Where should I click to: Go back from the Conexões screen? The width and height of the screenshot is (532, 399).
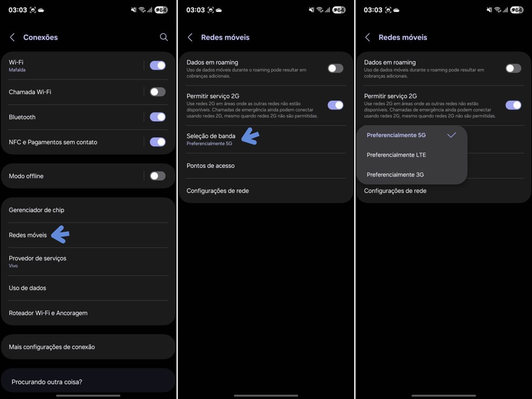(x=12, y=37)
